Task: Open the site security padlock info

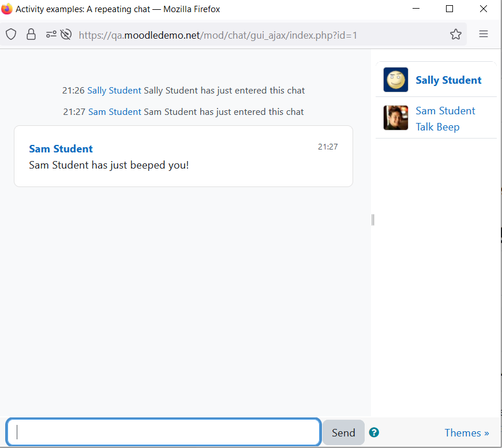Action: tap(31, 34)
